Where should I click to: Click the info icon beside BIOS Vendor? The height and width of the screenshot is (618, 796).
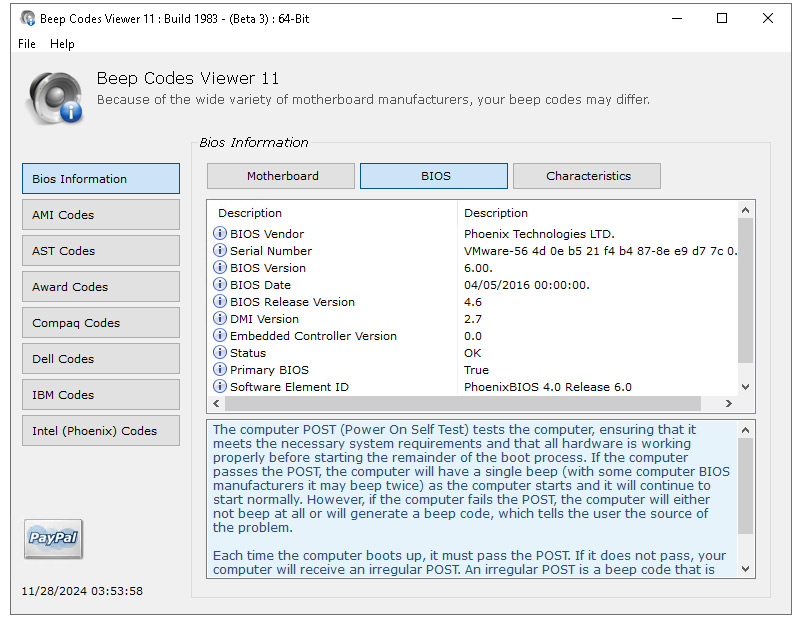click(x=219, y=234)
